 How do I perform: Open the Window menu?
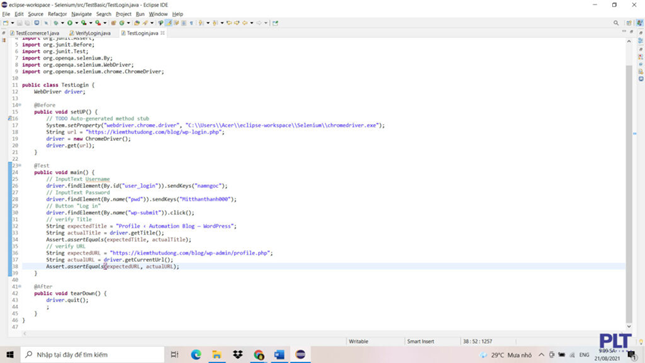coord(158,14)
